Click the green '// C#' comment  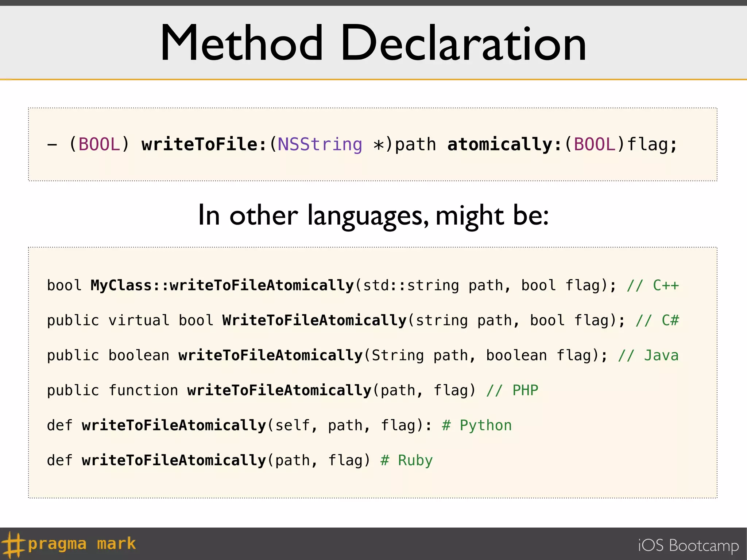coord(657,320)
